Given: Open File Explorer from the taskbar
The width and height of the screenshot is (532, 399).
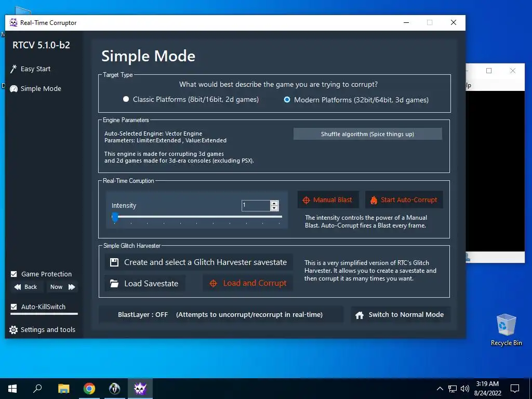Looking at the screenshot, I should point(63,389).
